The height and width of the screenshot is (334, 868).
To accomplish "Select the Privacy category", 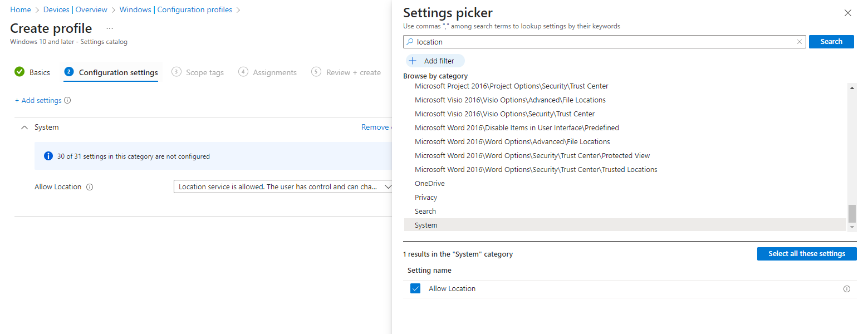I will pyautogui.click(x=426, y=198).
